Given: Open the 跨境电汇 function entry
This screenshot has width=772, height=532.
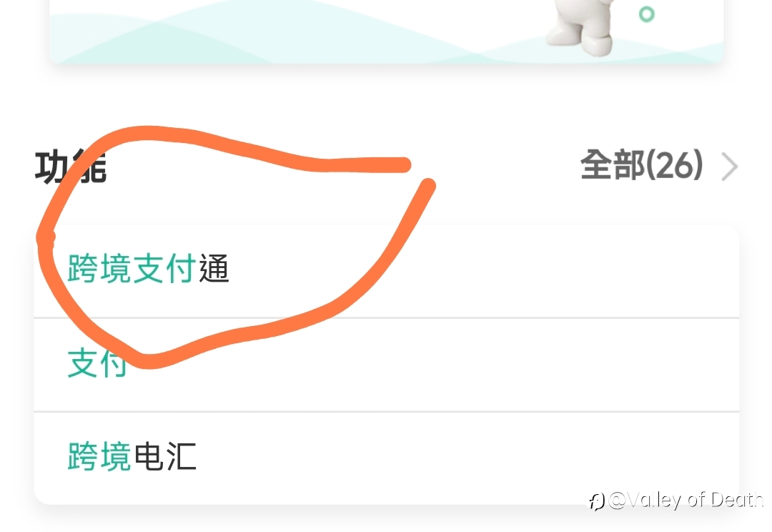Looking at the screenshot, I should point(387,458).
